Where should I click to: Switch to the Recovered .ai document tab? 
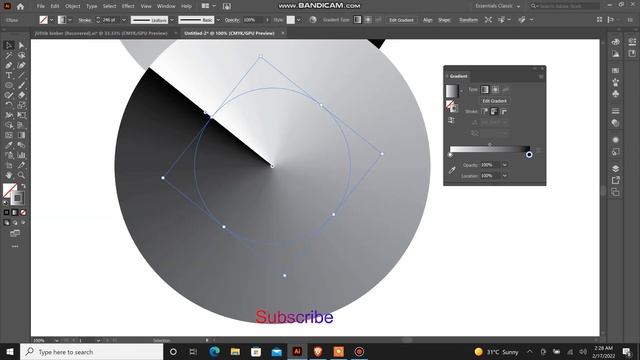(x=101, y=33)
